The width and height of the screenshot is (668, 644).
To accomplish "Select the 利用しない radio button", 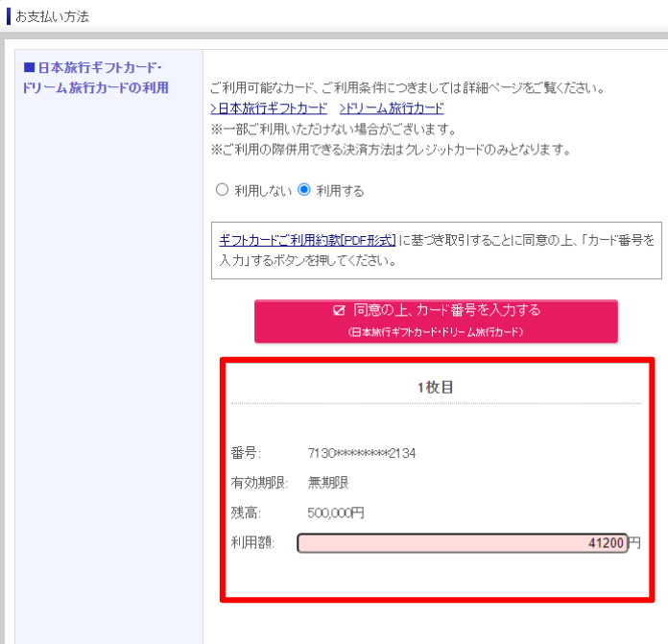I will 223,190.
